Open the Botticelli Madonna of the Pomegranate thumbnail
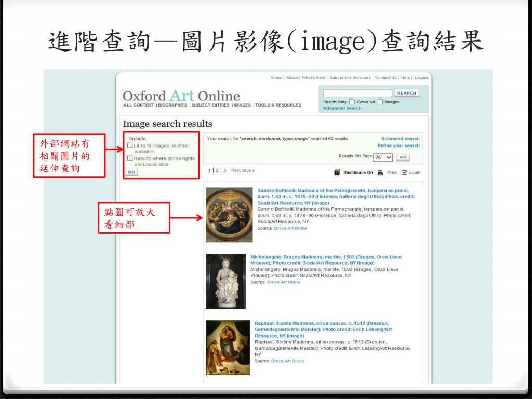 (x=229, y=215)
